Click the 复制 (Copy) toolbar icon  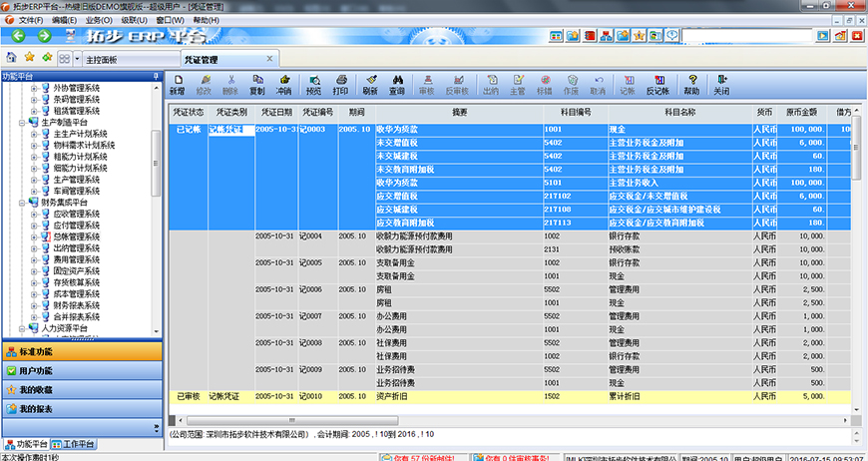[256, 84]
